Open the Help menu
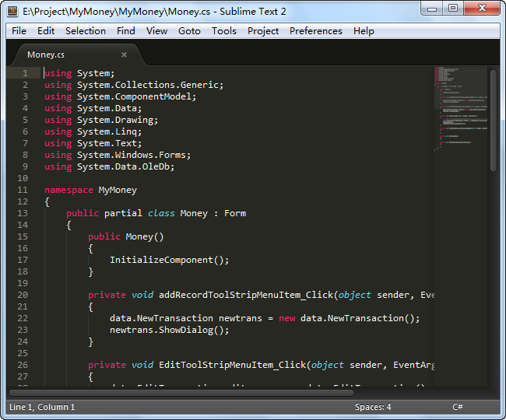 [x=364, y=31]
